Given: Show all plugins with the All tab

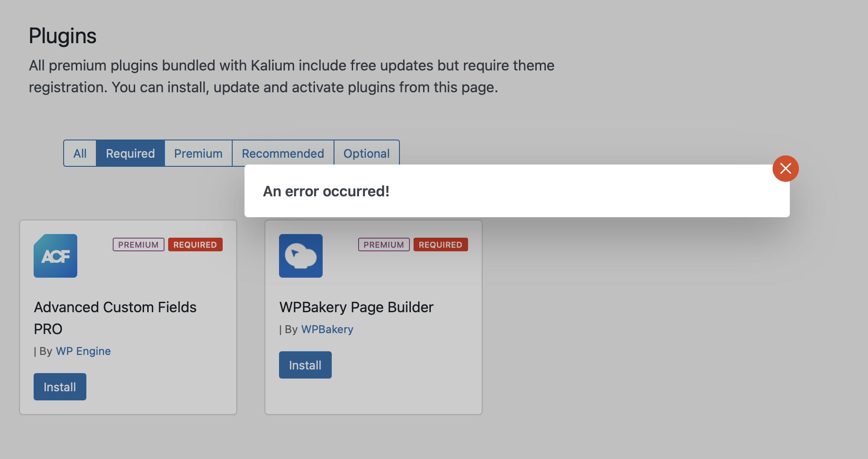Looking at the screenshot, I should [x=80, y=154].
